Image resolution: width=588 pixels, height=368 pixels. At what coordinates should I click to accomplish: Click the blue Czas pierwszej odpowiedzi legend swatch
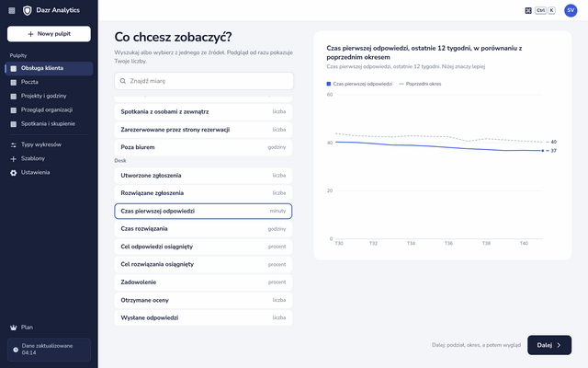[329, 84]
